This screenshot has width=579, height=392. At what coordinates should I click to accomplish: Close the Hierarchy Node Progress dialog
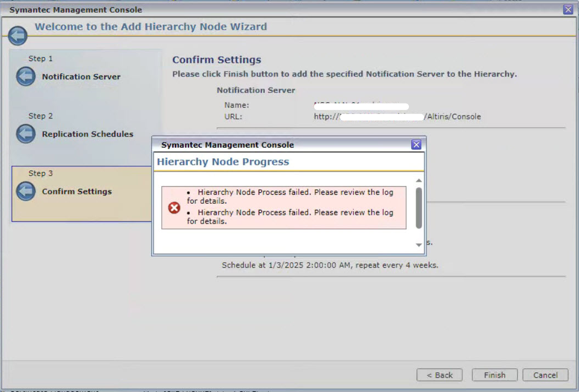pos(416,144)
